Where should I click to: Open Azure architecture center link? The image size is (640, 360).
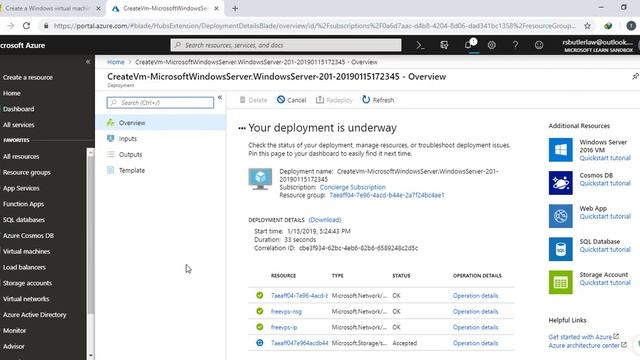(584, 345)
